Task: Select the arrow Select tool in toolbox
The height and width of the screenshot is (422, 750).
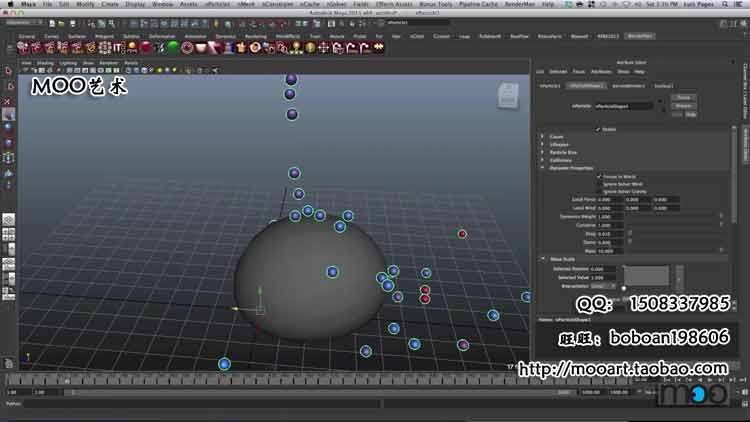Action: [8, 71]
